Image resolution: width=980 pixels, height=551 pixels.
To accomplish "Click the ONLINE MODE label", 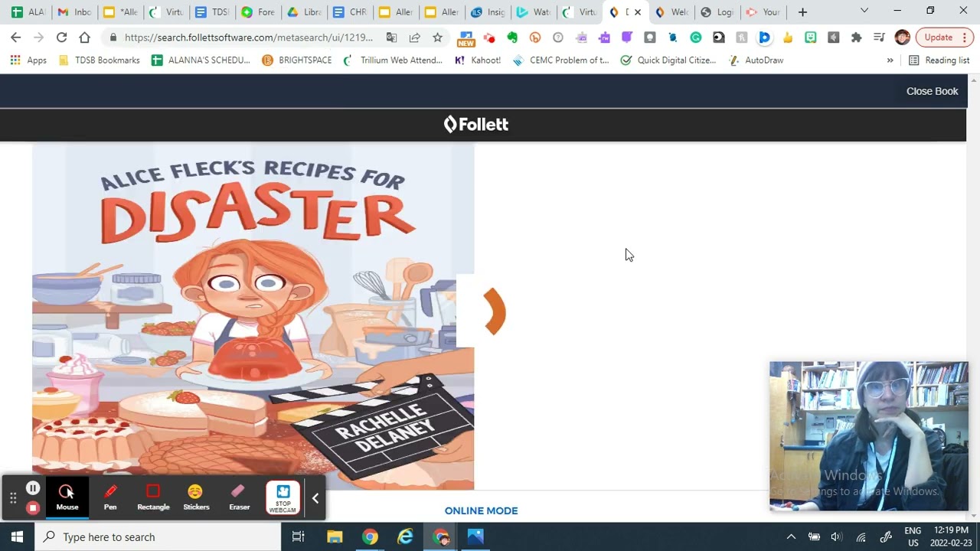I will [481, 510].
